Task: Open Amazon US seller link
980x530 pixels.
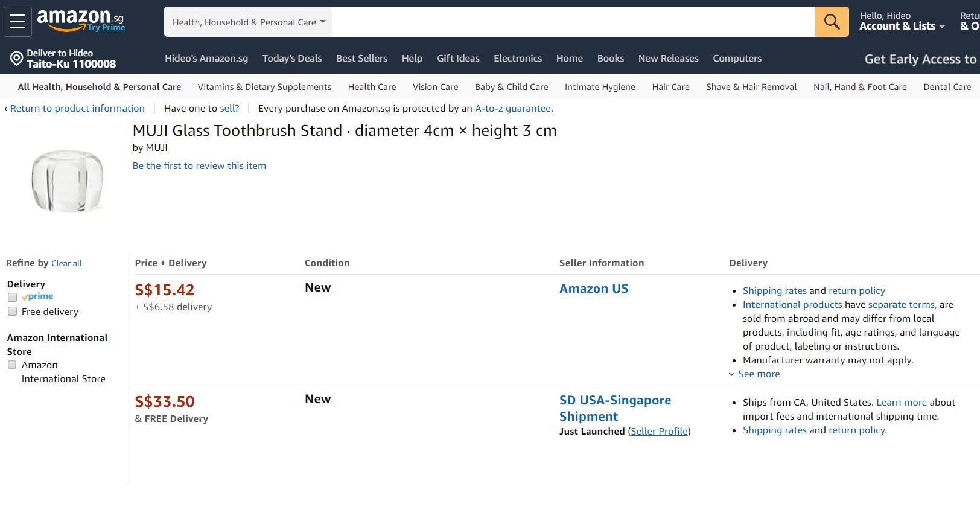Action: (x=594, y=289)
